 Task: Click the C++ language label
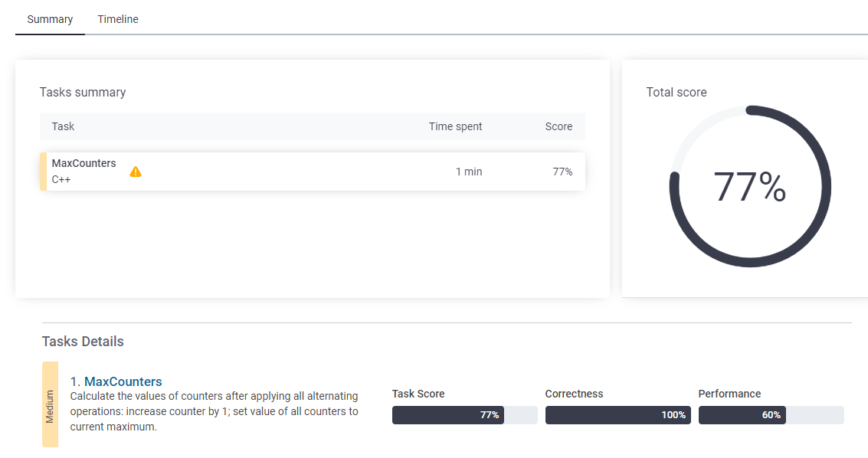(x=61, y=180)
